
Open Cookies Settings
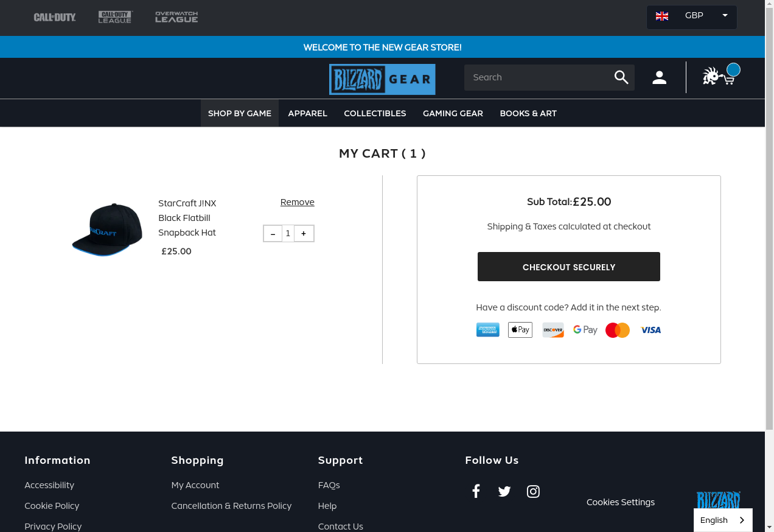(x=621, y=502)
